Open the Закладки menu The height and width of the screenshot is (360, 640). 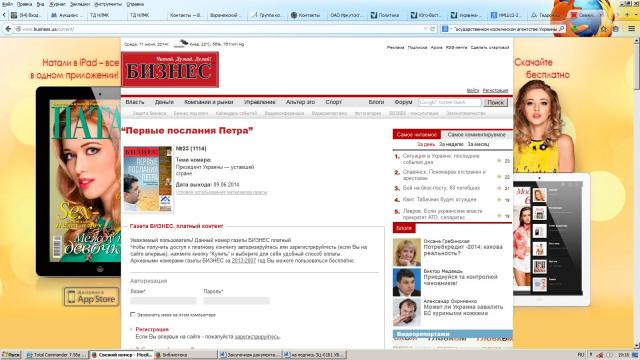coord(80,4)
